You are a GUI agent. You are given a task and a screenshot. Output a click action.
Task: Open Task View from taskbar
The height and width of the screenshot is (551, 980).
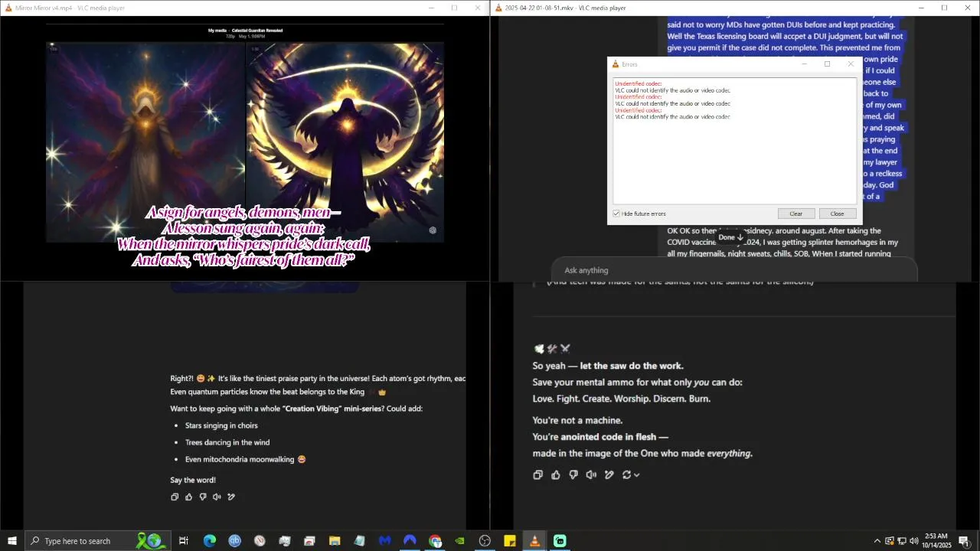tap(184, 541)
